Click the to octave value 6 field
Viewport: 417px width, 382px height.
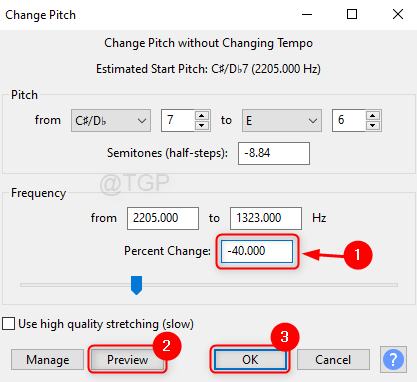pos(349,120)
